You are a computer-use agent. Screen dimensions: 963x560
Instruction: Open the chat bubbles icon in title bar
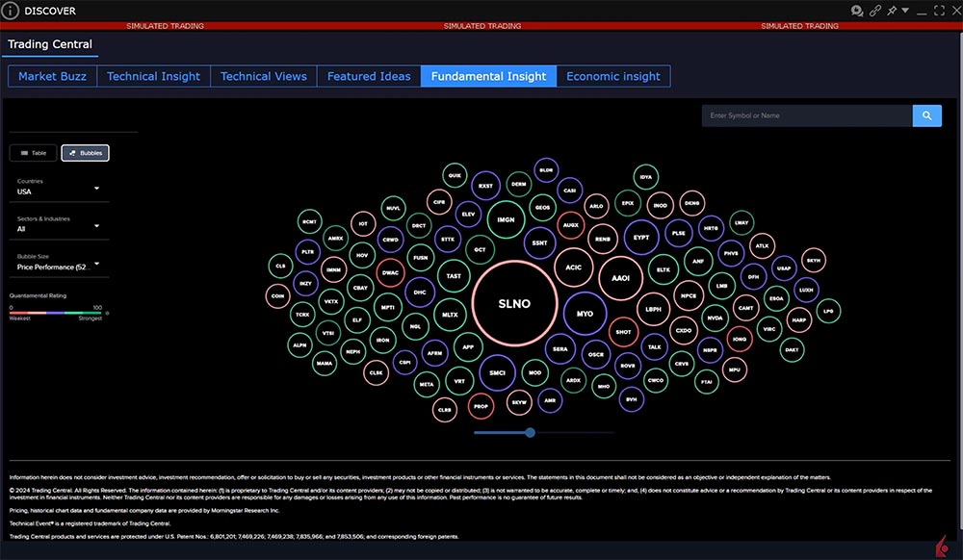pyautogui.click(x=857, y=11)
